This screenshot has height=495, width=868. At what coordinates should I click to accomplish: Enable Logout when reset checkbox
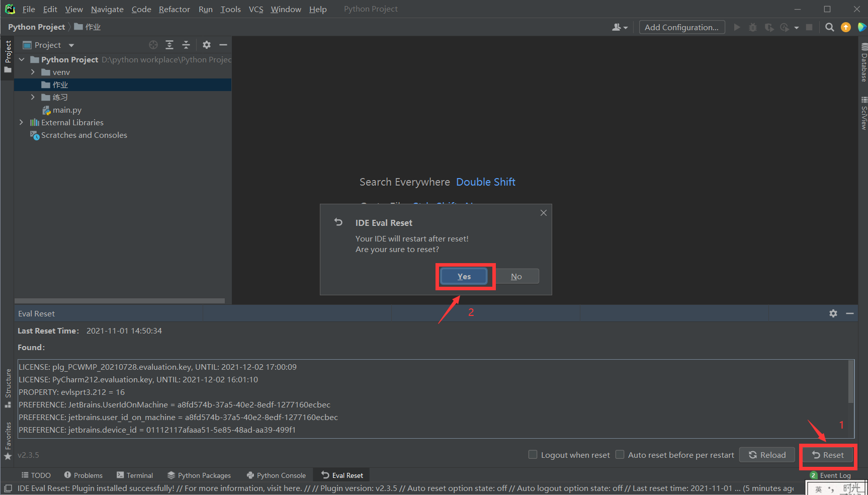tap(533, 455)
